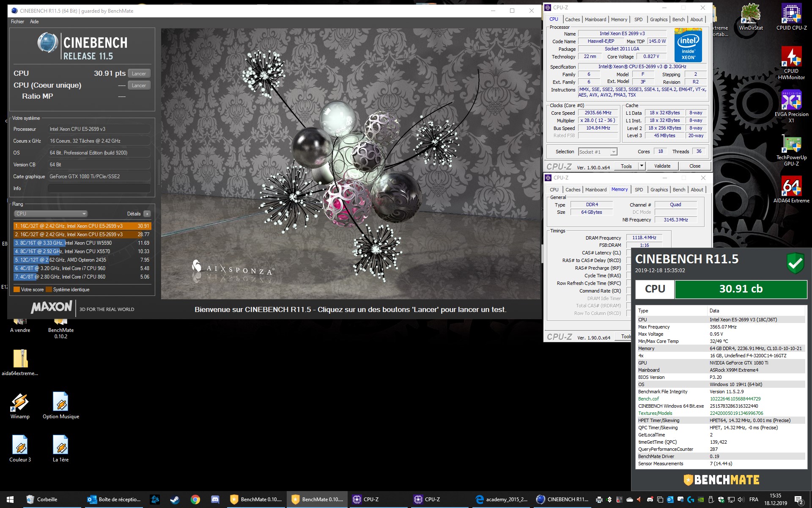
Task: Open the CPU tab in lower CPU-Z window
Action: coord(554,190)
